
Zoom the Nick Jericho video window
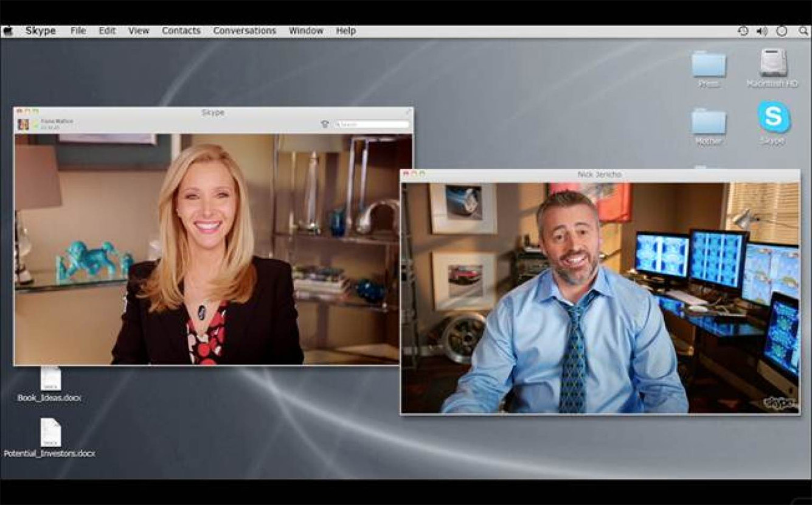click(423, 175)
